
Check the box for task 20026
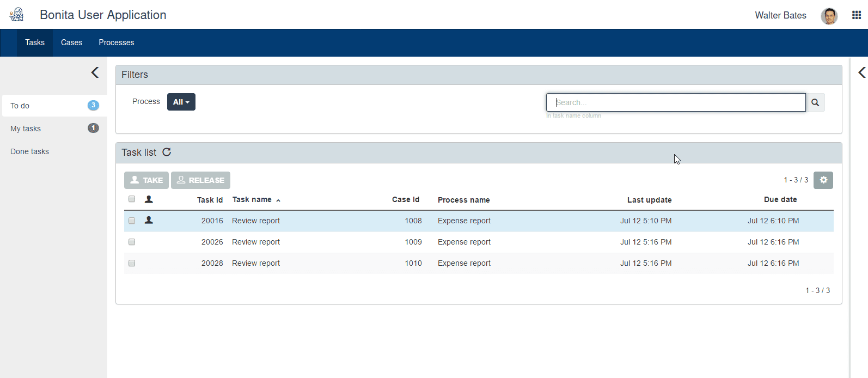[132, 242]
